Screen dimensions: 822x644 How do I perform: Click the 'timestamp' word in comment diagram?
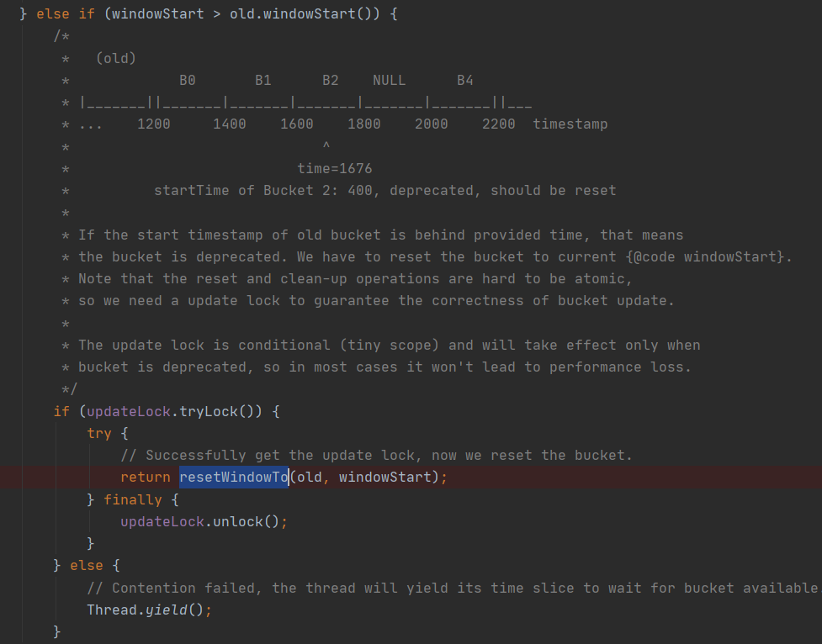[x=570, y=124]
